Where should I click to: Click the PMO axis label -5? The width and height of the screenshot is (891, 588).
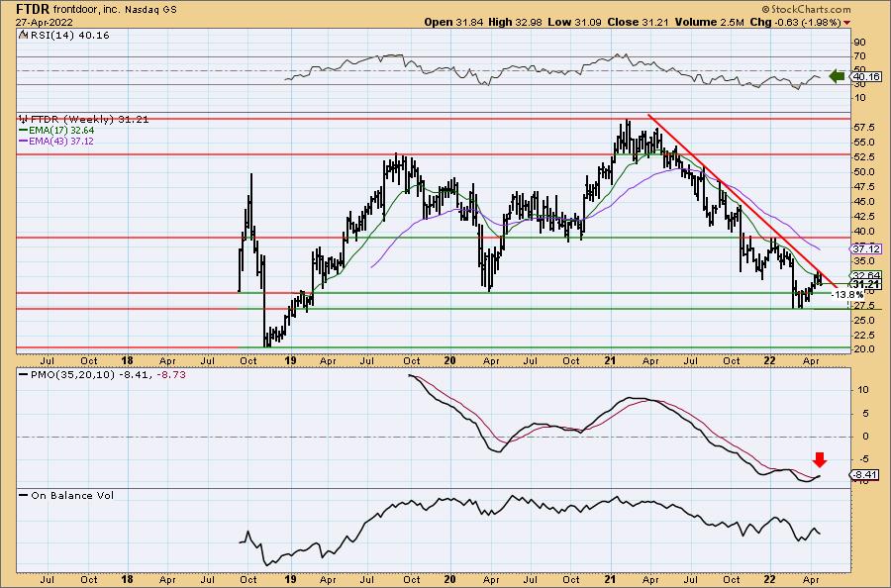(x=862, y=459)
